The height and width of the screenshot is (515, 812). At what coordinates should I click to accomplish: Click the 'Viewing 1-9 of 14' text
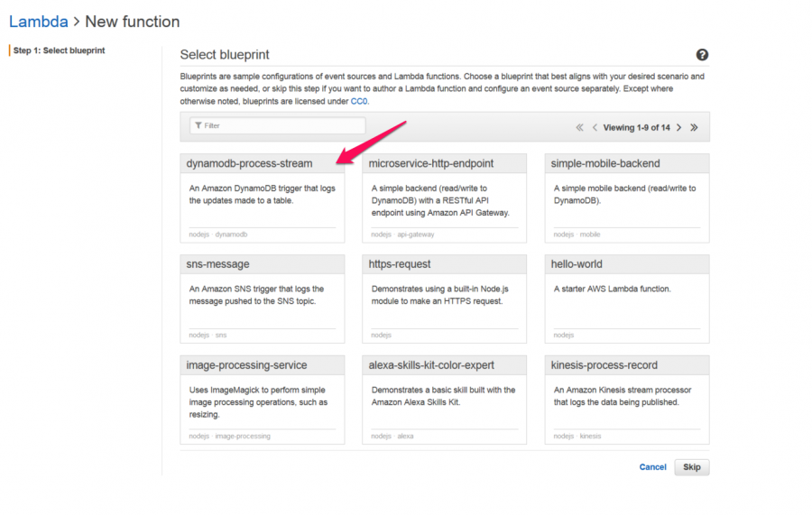636,128
